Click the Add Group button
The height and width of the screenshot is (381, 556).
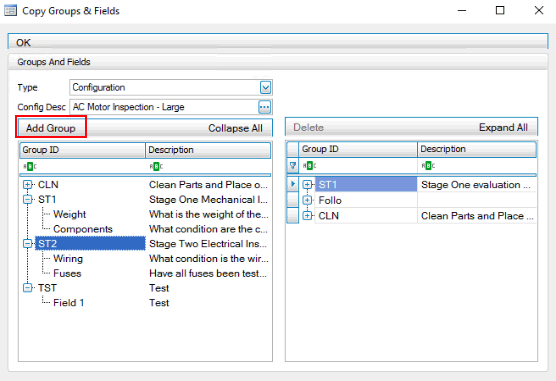(51, 128)
